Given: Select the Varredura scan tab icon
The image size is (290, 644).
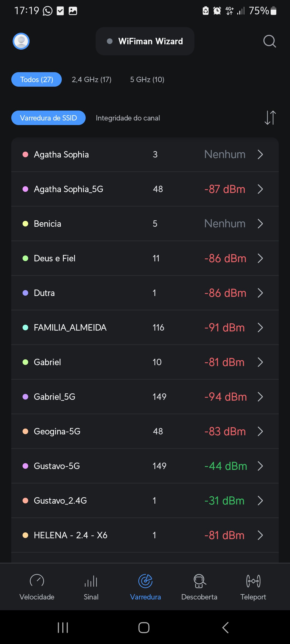Looking at the screenshot, I should (x=145, y=581).
